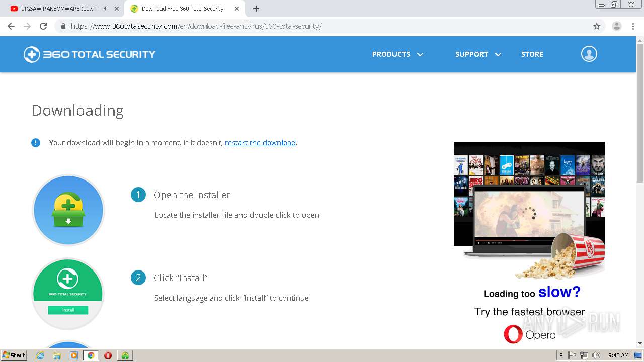Click the Opera browser advertisement image
The height and width of the screenshot is (362, 644).
click(x=529, y=244)
